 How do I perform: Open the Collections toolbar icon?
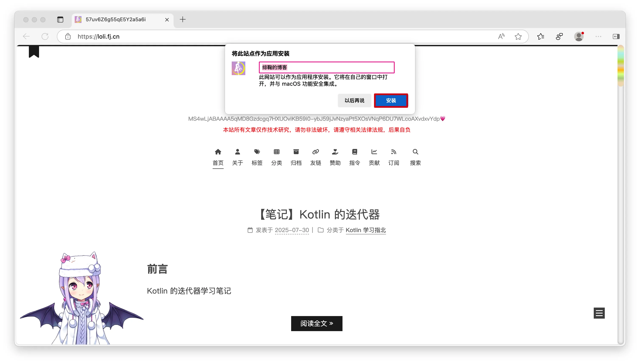click(559, 36)
